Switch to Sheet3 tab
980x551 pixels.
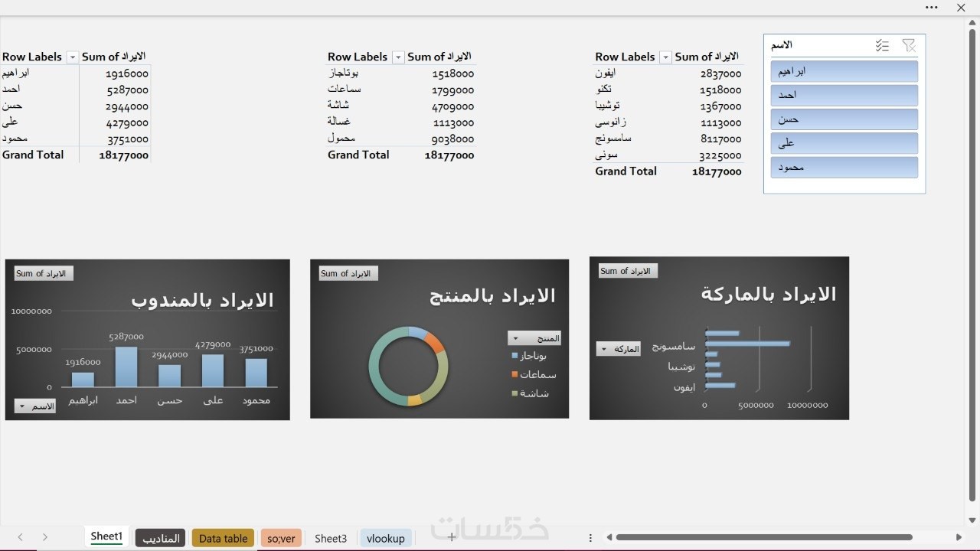(x=331, y=538)
